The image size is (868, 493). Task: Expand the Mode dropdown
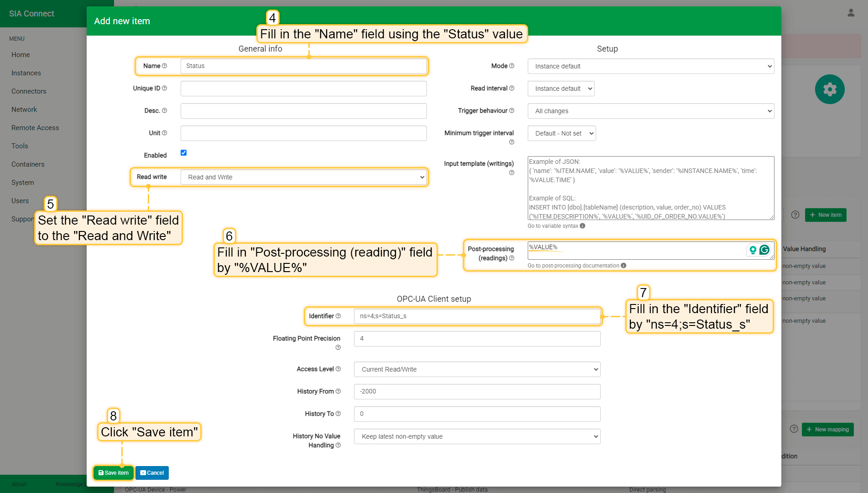[x=650, y=67]
